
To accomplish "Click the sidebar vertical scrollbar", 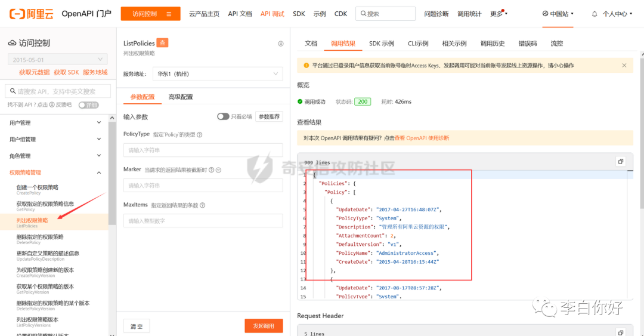I will (x=112, y=172).
